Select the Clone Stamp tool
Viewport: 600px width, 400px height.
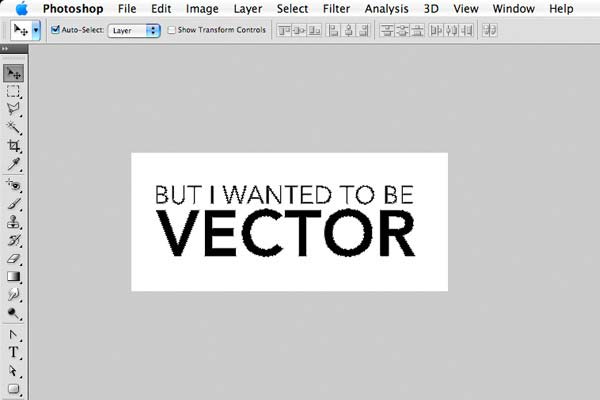pos(13,222)
